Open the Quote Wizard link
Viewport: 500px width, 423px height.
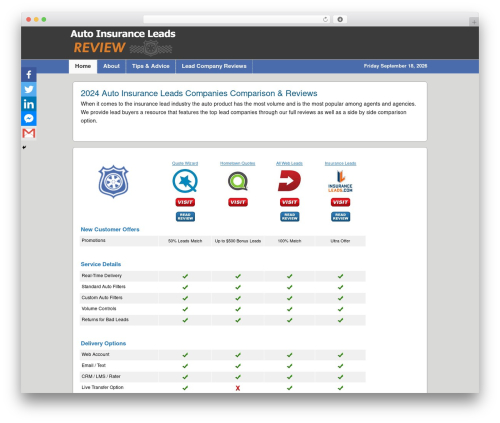pos(185,163)
